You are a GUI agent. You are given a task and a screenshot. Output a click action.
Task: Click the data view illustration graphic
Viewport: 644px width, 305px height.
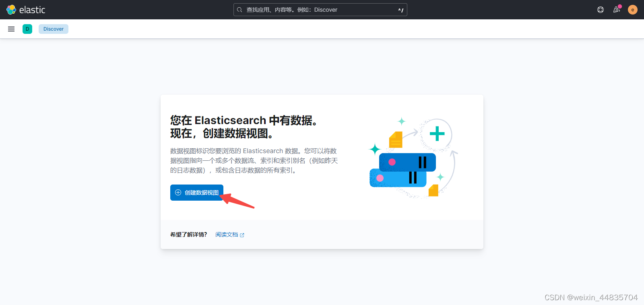tap(414, 158)
